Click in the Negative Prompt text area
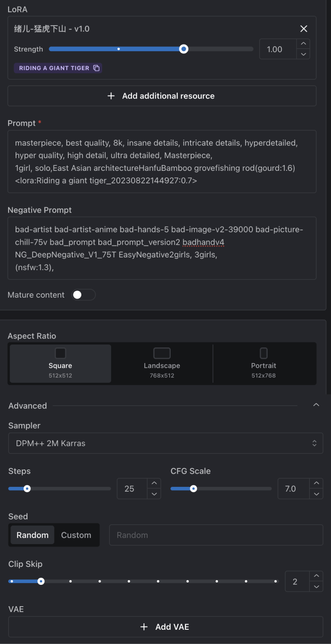 (x=162, y=248)
